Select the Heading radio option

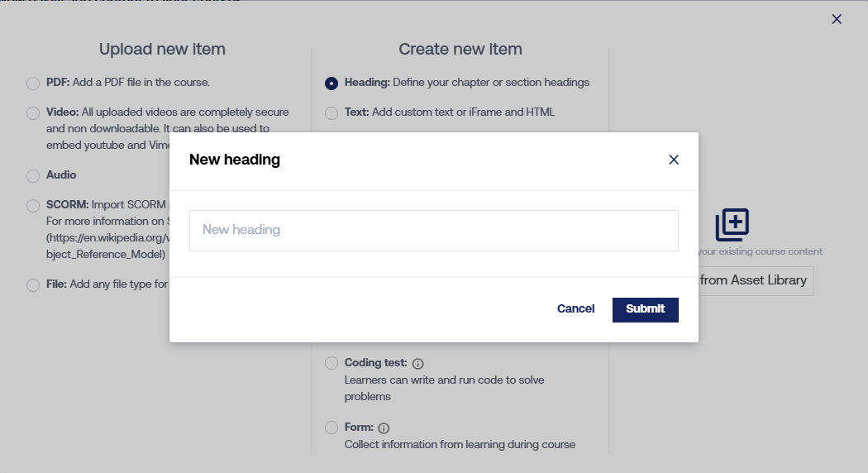(x=331, y=83)
